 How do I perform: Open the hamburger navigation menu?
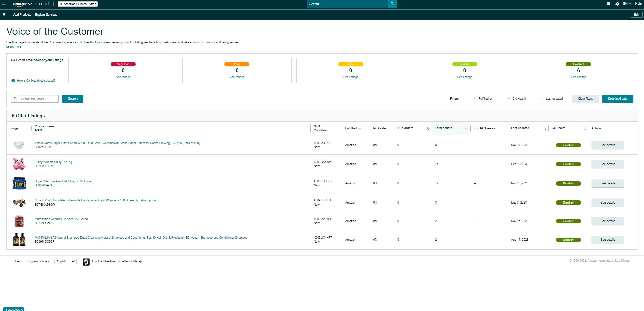pos(4,4)
